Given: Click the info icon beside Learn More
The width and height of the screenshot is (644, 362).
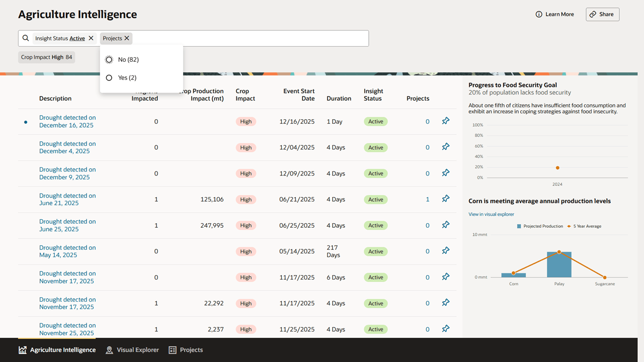Looking at the screenshot, I should pyautogui.click(x=540, y=14).
